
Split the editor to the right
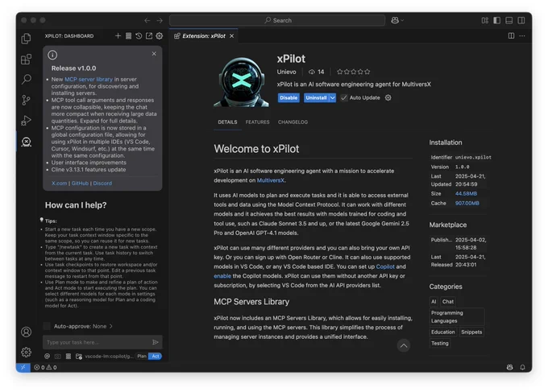511,36
